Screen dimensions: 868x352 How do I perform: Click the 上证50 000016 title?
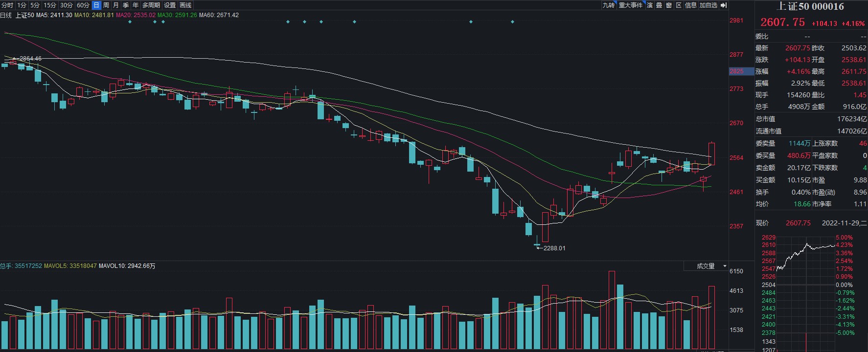pyautogui.click(x=811, y=6)
